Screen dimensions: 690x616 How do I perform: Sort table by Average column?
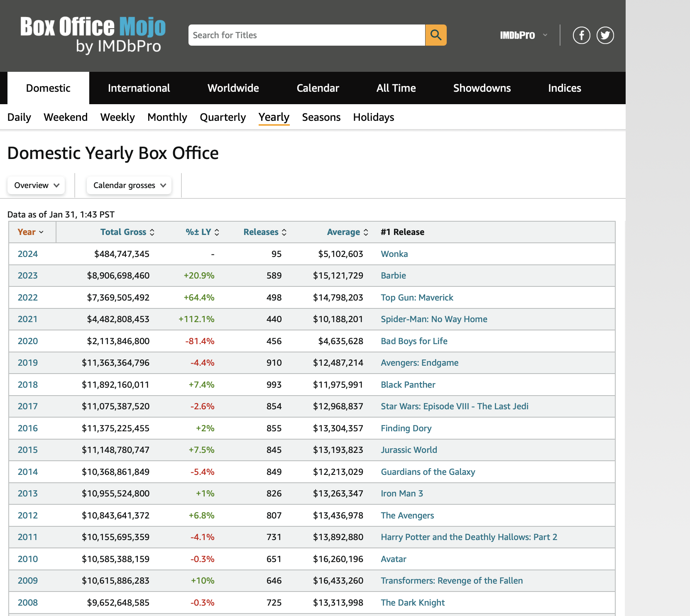click(x=347, y=232)
